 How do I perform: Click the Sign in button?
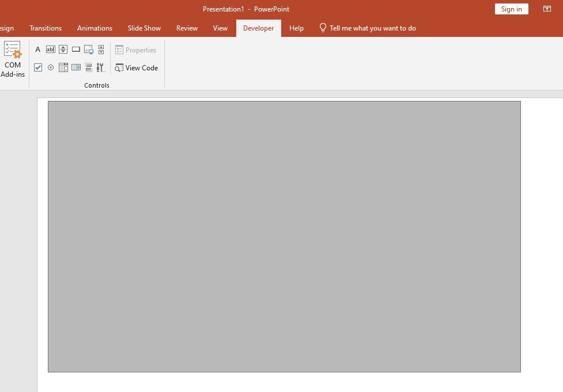511,9
